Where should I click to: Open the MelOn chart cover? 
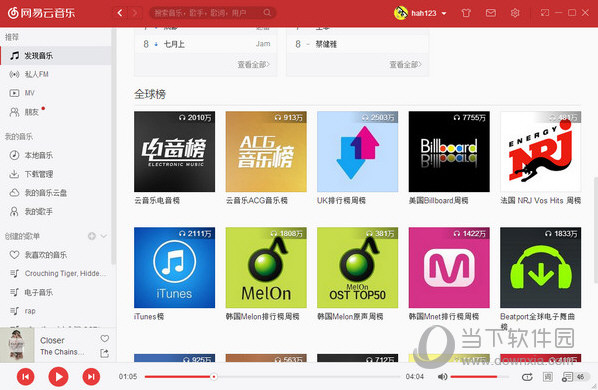[266, 267]
